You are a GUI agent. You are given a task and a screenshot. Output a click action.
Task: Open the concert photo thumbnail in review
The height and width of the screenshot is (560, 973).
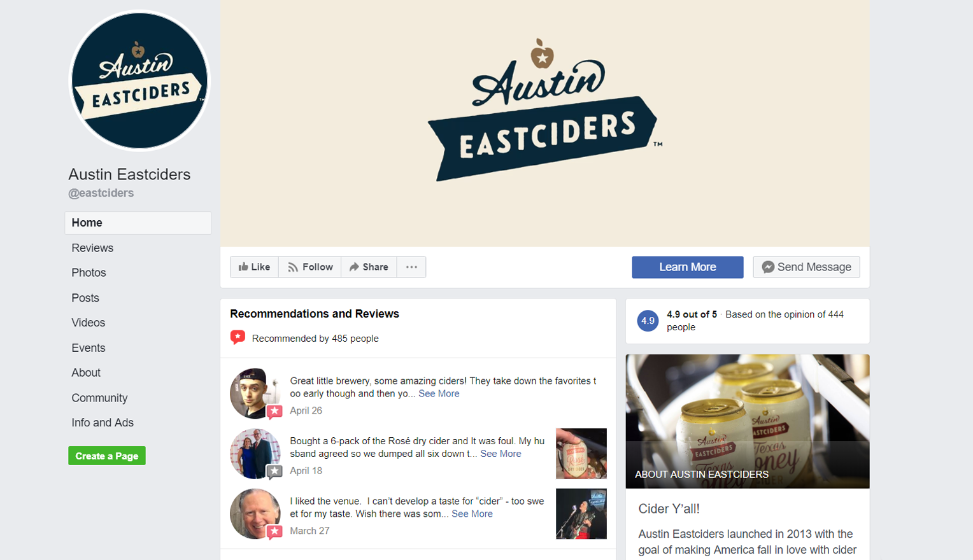[581, 514]
